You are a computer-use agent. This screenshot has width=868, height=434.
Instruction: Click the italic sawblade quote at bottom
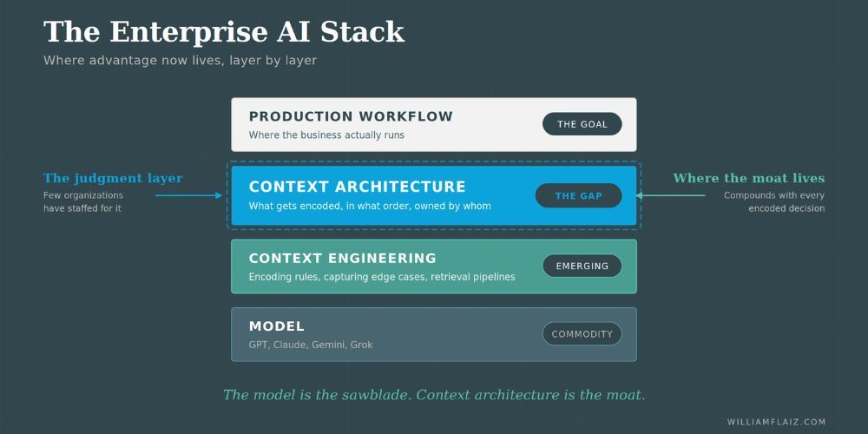[x=434, y=395]
